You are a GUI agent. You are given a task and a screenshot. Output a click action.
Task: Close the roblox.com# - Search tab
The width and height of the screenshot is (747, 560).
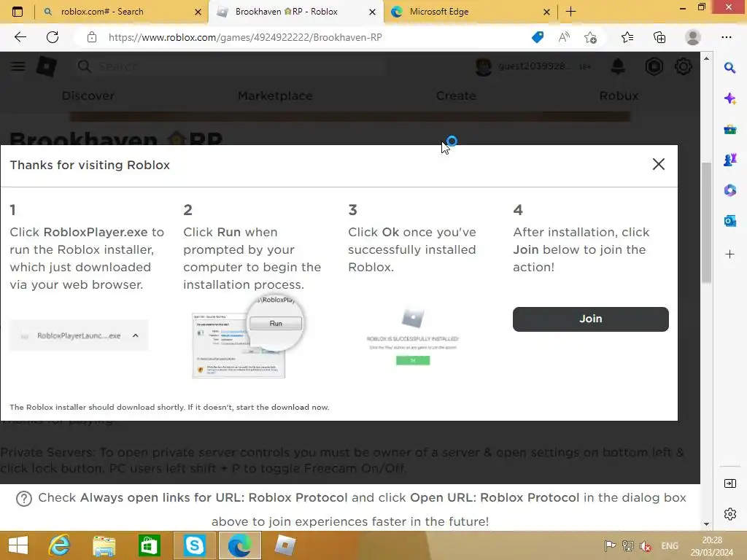click(x=198, y=12)
